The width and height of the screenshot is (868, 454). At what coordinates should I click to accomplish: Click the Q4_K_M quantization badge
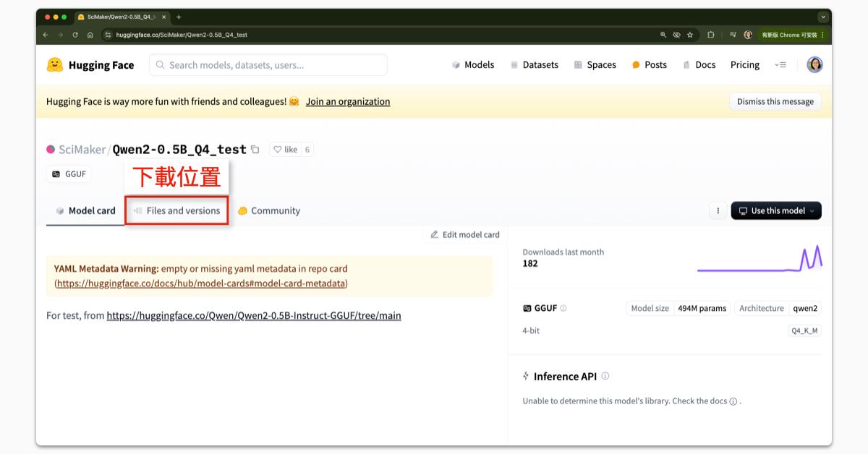point(804,331)
